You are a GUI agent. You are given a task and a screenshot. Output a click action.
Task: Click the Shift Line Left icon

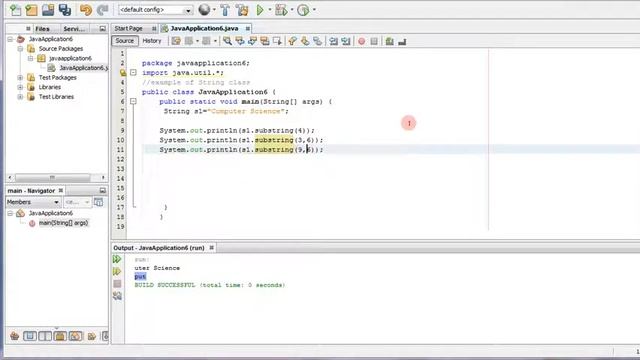pyautogui.click(x=333, y=41)
